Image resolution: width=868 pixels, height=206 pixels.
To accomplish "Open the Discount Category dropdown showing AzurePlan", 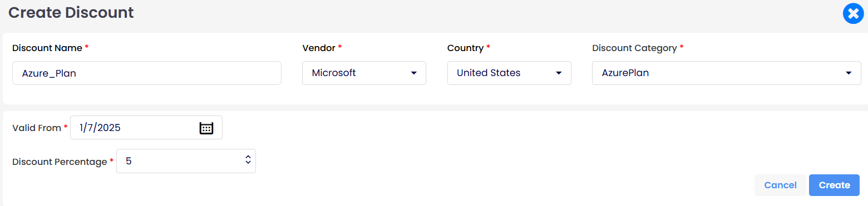I will [727, 73].
